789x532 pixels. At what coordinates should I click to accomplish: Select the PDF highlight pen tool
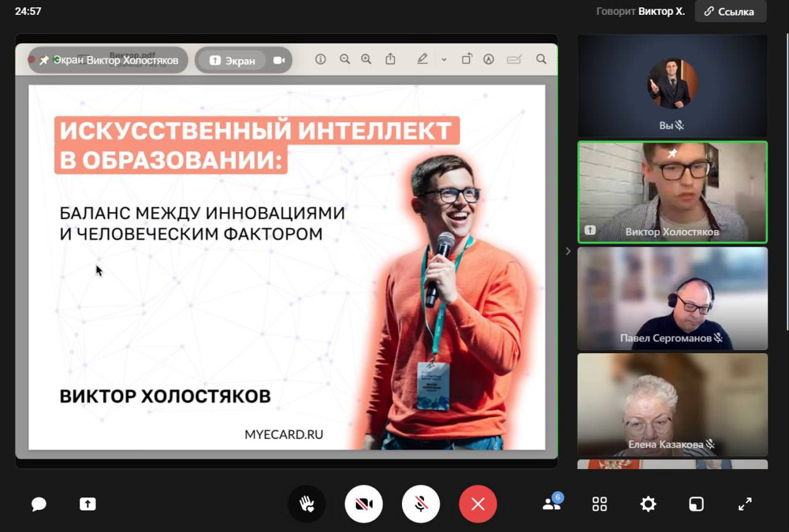pyautogui.click(x=422, y=59)
